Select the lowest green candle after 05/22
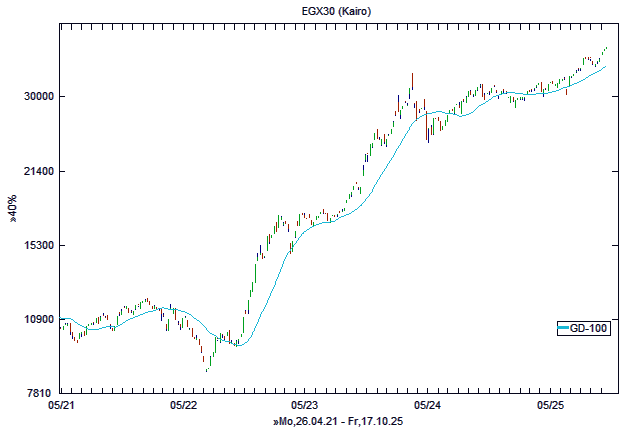Image resolution: width=630 pixels, height=430 pixels. click(x=207, y=367)
